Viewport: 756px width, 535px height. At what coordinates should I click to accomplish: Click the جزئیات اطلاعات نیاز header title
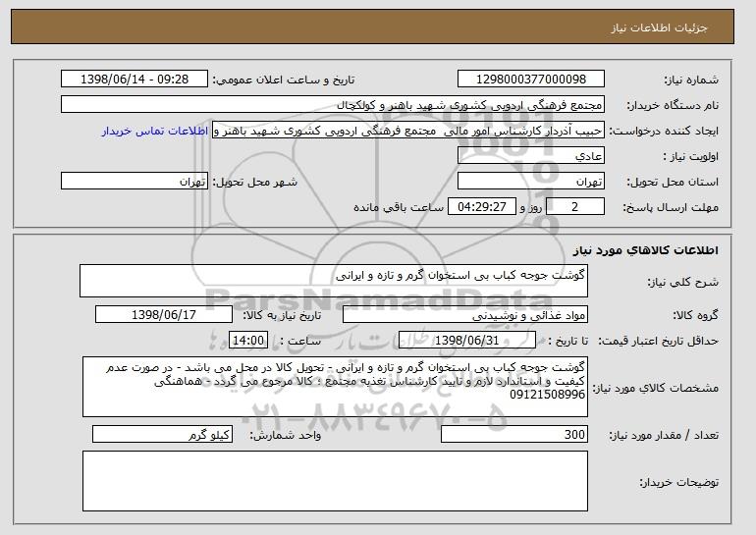pyautogui.click(x=659, y=27)
